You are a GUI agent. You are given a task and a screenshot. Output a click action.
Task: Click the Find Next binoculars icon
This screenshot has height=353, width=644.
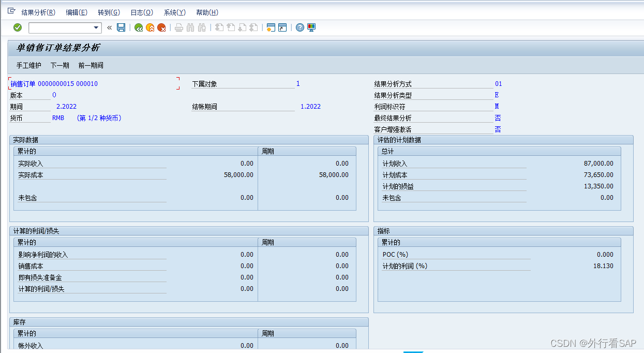point(202,27)
